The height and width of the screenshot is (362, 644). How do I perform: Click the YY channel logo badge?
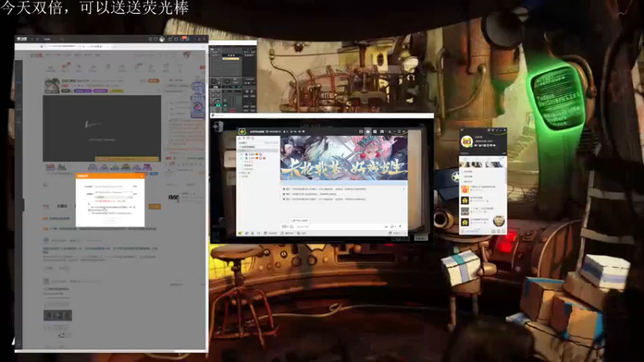[242, 131]
